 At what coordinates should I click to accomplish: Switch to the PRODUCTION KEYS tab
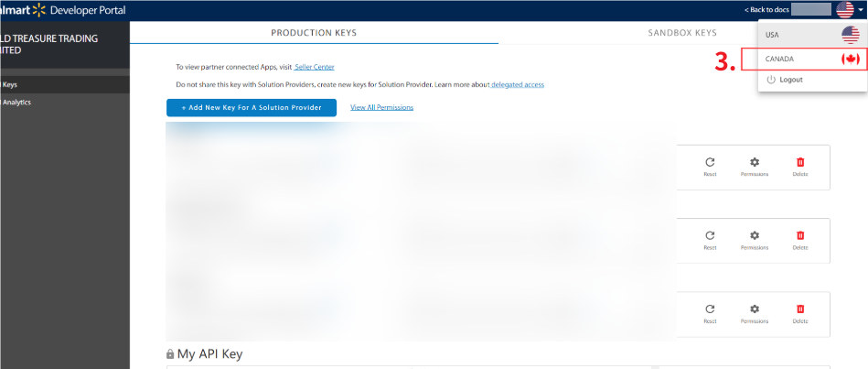pos(314,33)
